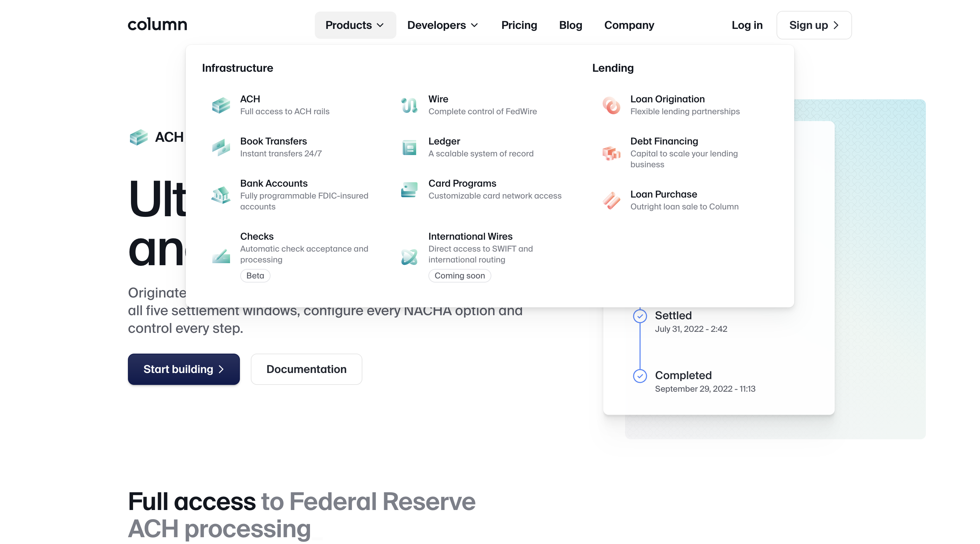Expand the Products dropdown menu

(355, 25)
